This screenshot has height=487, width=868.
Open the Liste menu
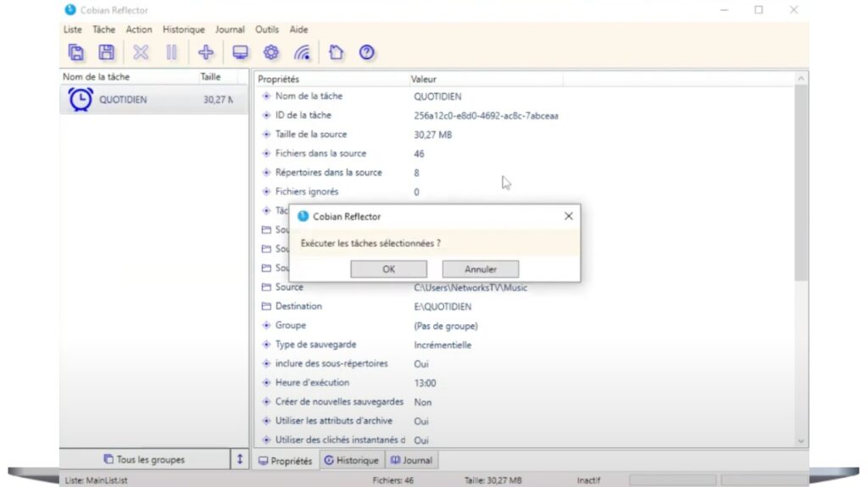click(73, 30)
